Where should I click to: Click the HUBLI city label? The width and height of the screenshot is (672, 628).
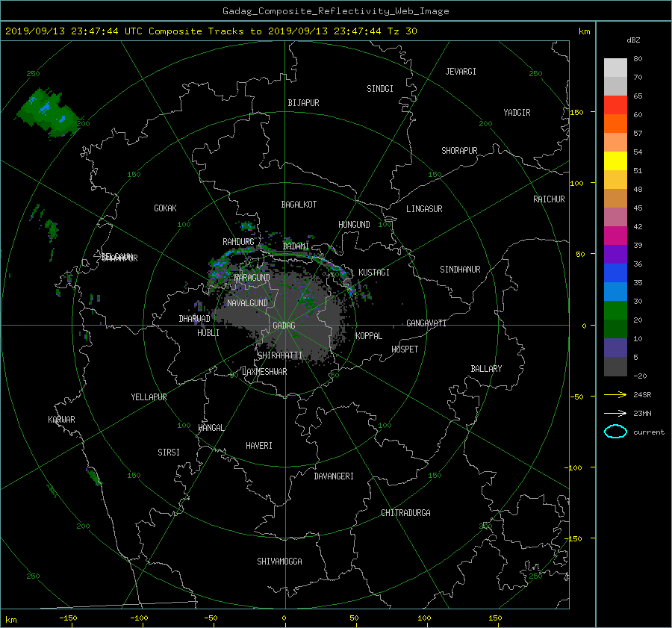[x=208, y=333]
